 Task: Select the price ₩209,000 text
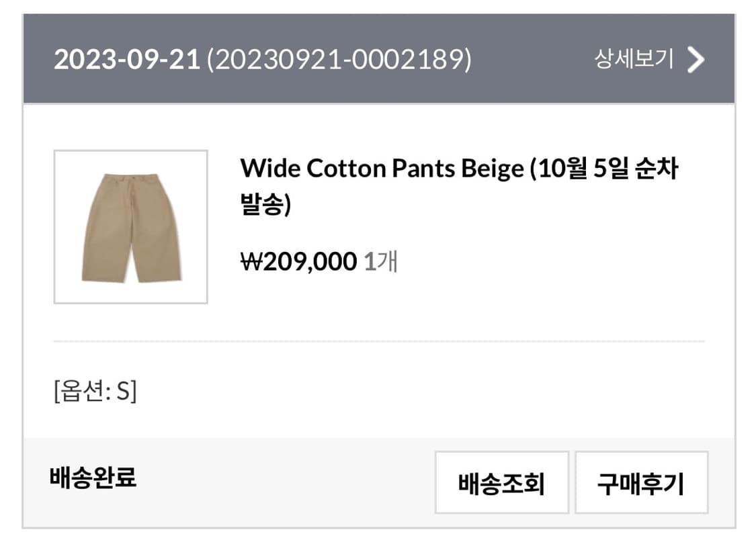(297, 262)
